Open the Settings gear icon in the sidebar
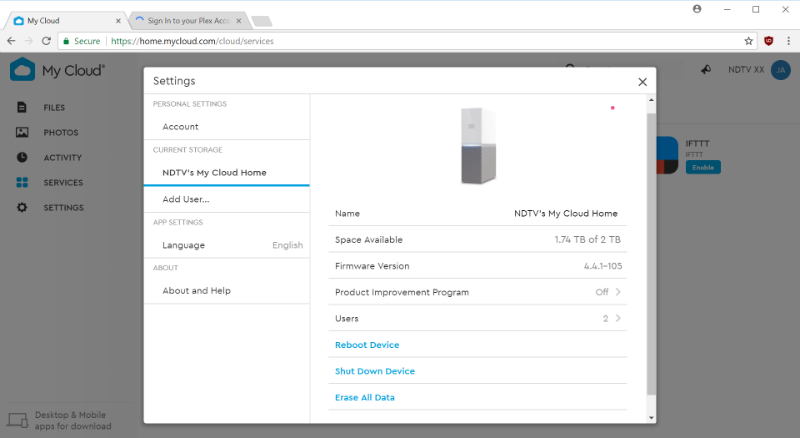Screen dimensions: 800x438 pyautogui.click(x=22, y=207)
